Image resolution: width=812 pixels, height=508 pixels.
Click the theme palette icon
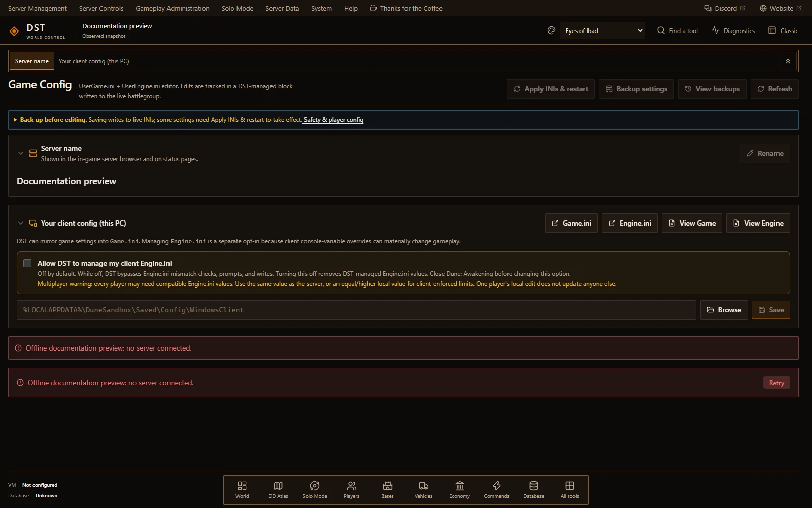(x=551, y=30)
